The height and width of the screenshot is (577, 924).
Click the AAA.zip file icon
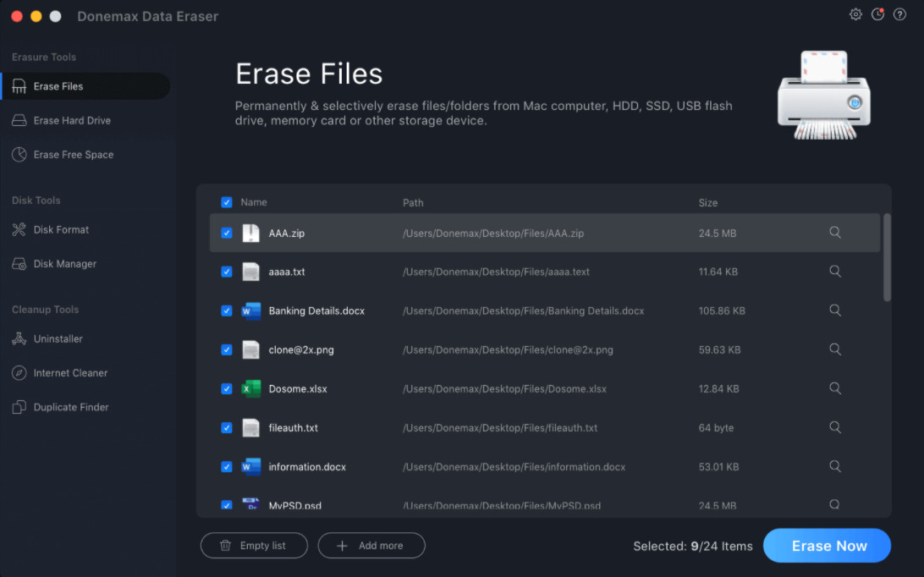[x=251, y=233]
